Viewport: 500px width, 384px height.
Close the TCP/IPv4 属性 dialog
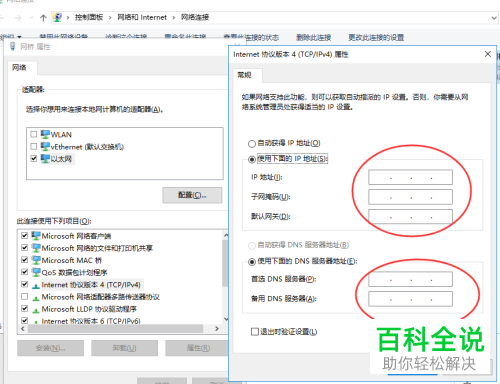pos(488,54)
